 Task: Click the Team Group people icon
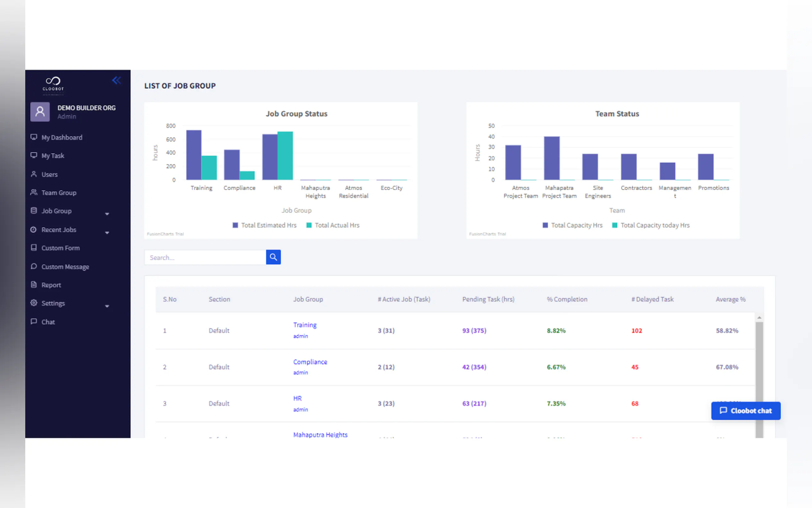pyautogui.click(x=34, y=193)
